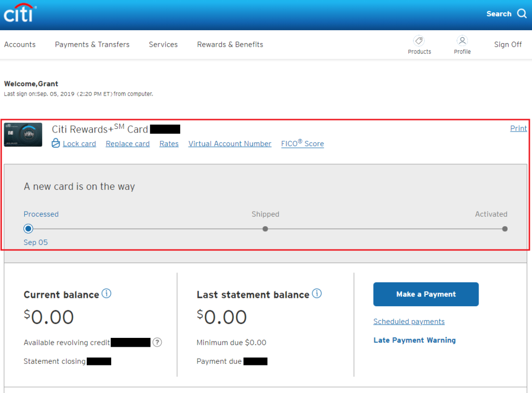532x393 pixels.
Task: Open Rewards & Benefits
Action: coord(230,44)
